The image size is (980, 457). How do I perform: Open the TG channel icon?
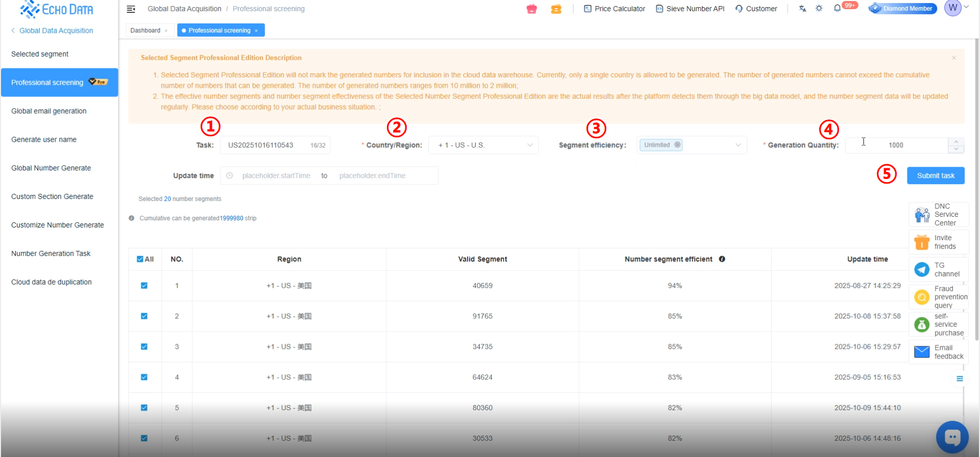(922, 269)
